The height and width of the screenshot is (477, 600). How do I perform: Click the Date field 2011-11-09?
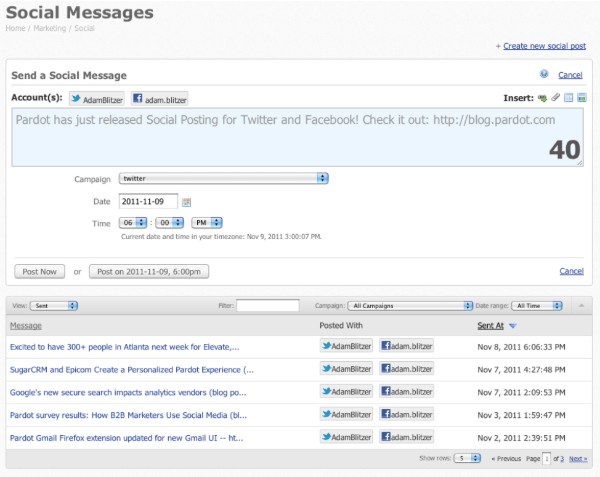tap(148, 201)
